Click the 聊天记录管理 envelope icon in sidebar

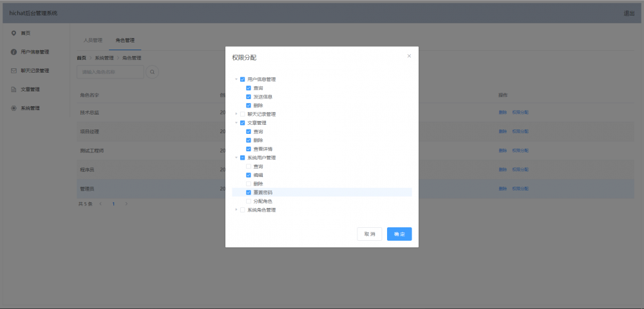click(x=14, y=71)
